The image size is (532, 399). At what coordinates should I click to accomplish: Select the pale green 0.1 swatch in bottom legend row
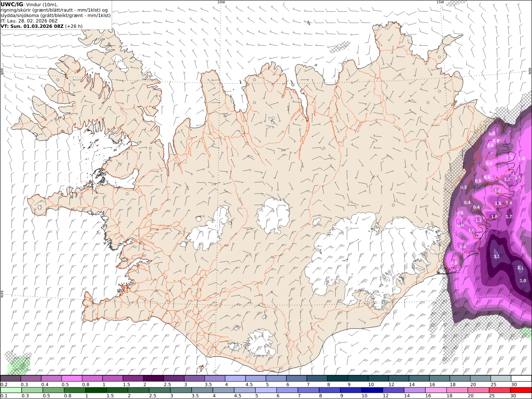click(x=11, y=390)
